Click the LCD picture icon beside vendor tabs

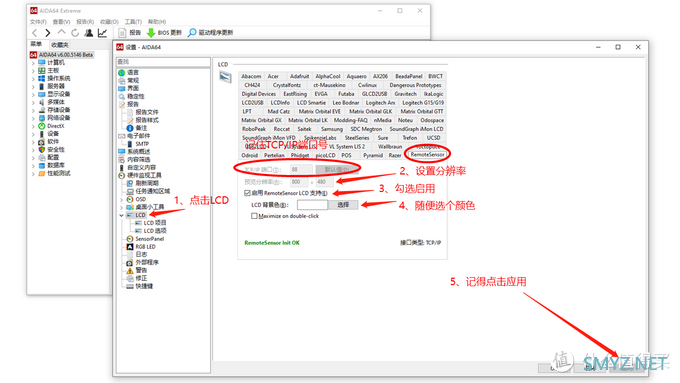(x=225, y=77)
